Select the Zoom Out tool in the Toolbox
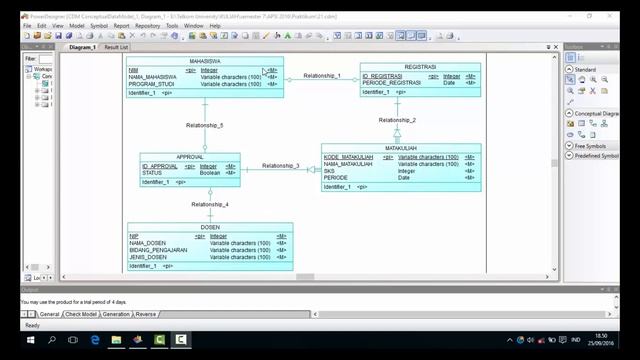640x360 pixels. tap(604, 80)
